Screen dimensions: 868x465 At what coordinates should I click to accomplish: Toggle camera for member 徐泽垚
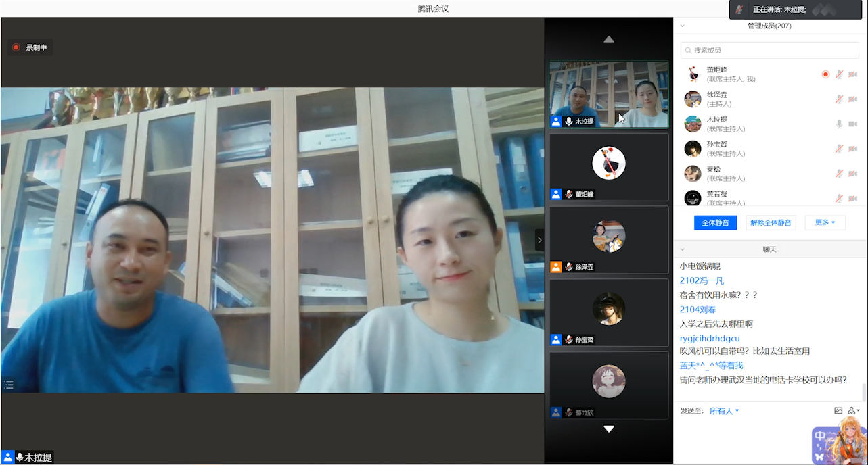[x=852, y=99]
